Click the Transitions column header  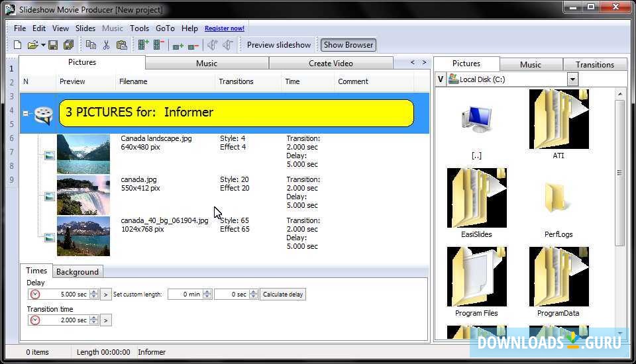pos(247,81)
